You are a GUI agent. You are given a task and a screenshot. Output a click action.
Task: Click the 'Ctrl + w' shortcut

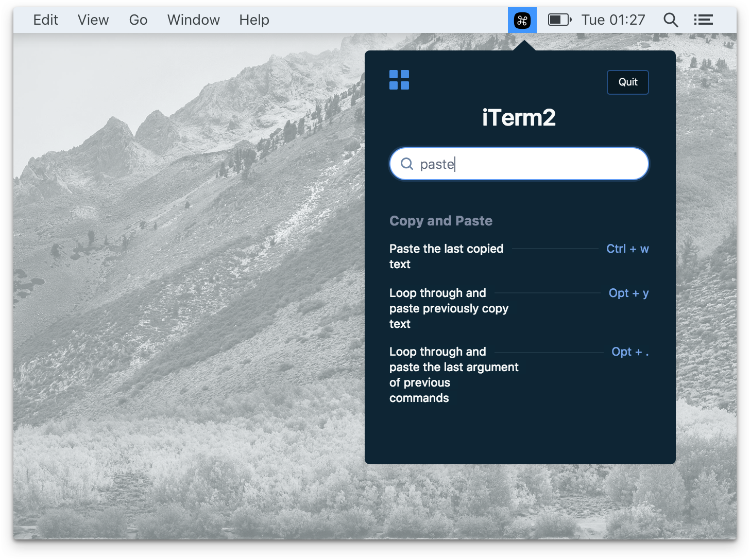[627, 249]
